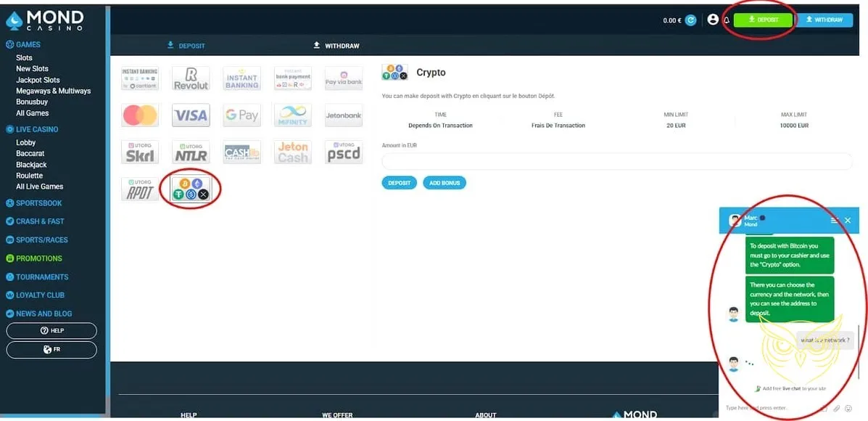Click the Add Bonus button
This screenshot has height=421, width=868.
444,183
